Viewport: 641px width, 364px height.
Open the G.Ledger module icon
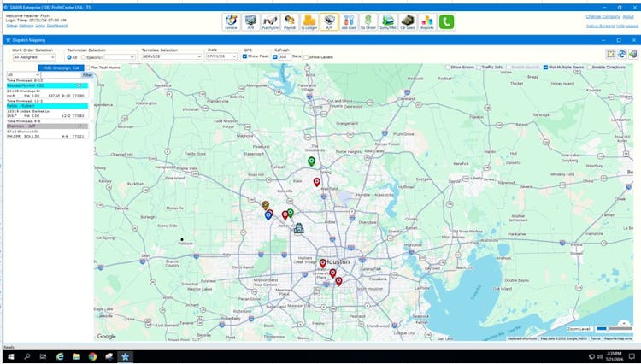pyautogui.click(x=309, y=21)
